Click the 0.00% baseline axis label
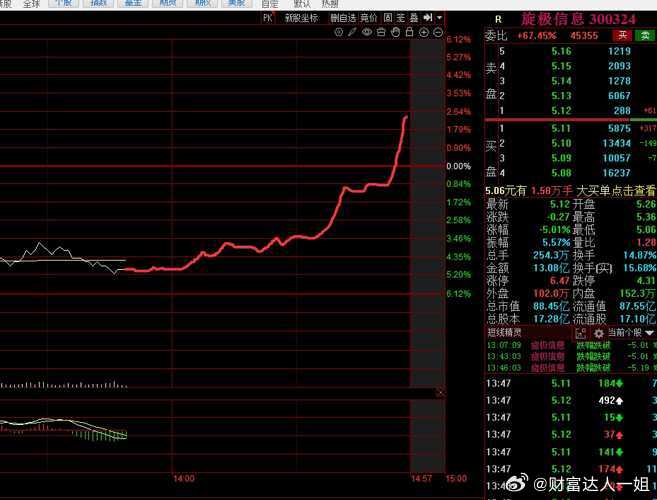657x500 pixels. [x=458, y=166]
